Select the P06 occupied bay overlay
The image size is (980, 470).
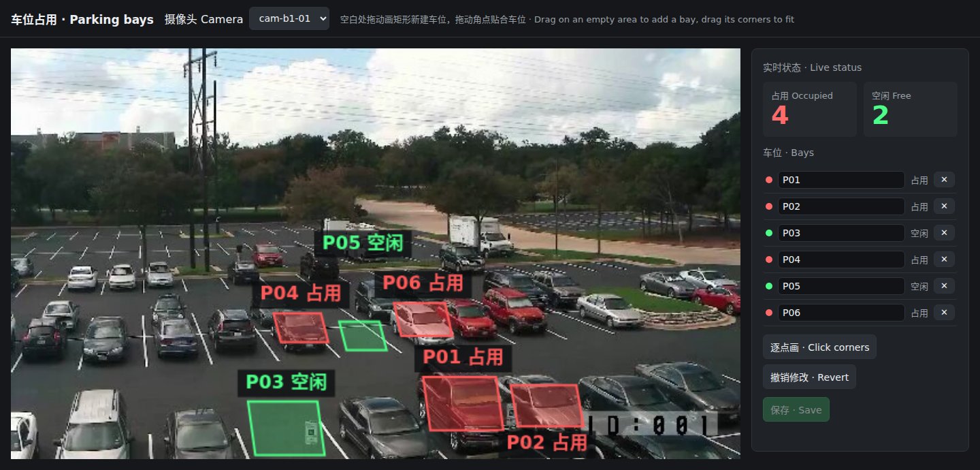tap(423, 320)
